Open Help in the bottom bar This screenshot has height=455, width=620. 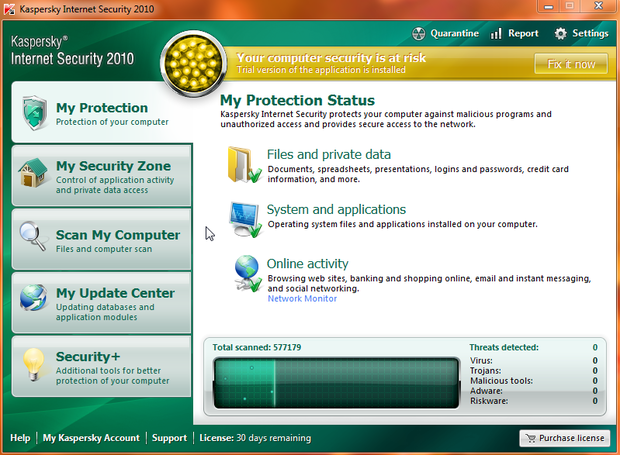pyautogui.click(x=20, y=438)
